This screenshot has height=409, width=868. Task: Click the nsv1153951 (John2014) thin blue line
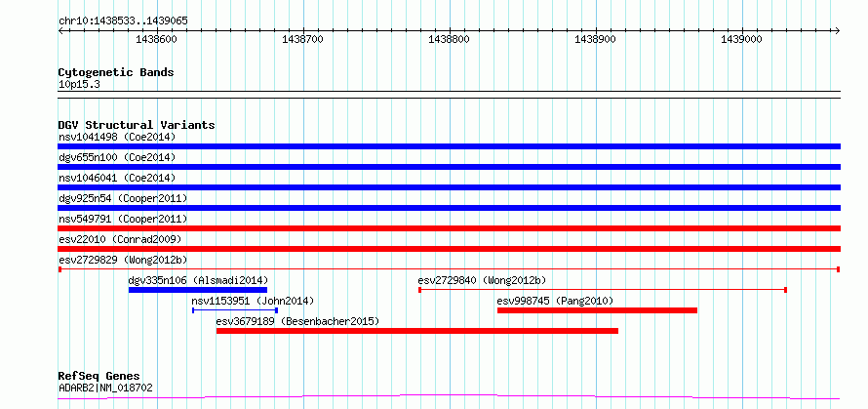[x=235, y=310]
